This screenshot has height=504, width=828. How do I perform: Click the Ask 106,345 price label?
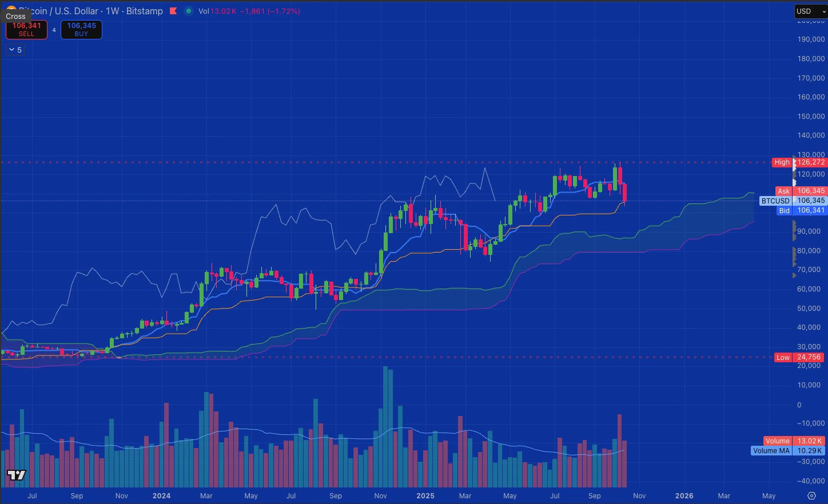click(801, 191)
